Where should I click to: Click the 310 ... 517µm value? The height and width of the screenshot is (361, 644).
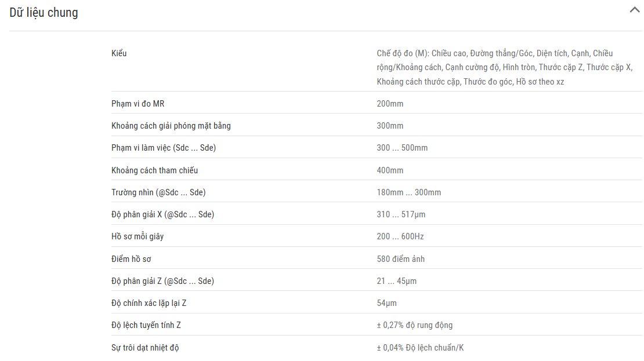pyautogui.click(x=401, y=214)
